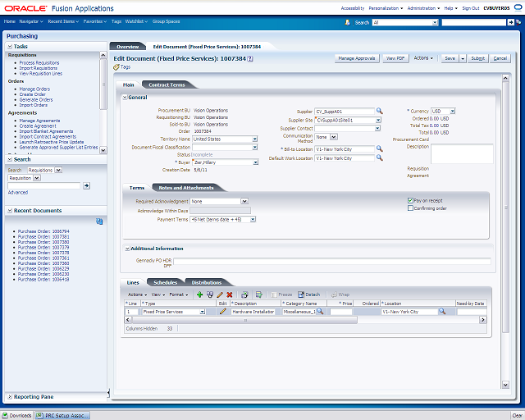Collapse the Additional Information section
The width and height of the screenshot is (525, 420).
127,249
